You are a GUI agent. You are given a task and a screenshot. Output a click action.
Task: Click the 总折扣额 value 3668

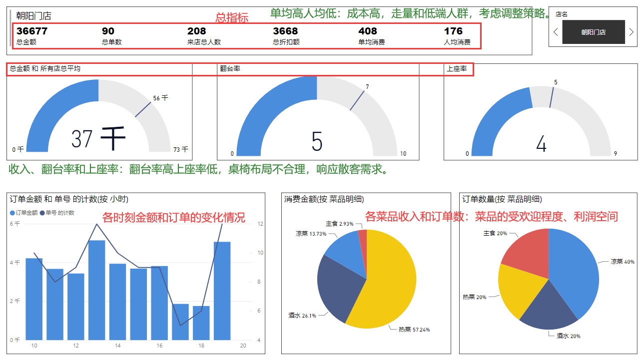point(285,31)
